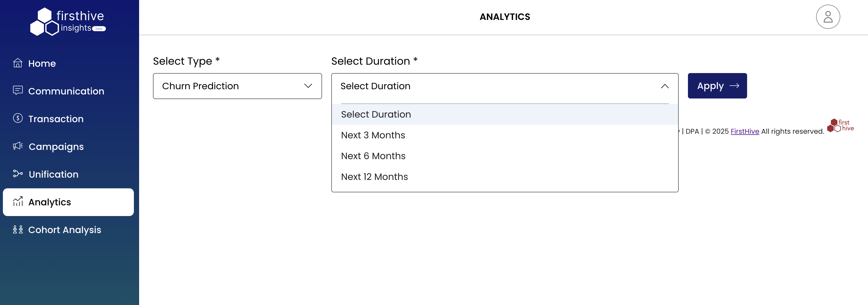Screen dimensions: 868x305
Task: Click the Analytics chart icon
Action: 18,202
